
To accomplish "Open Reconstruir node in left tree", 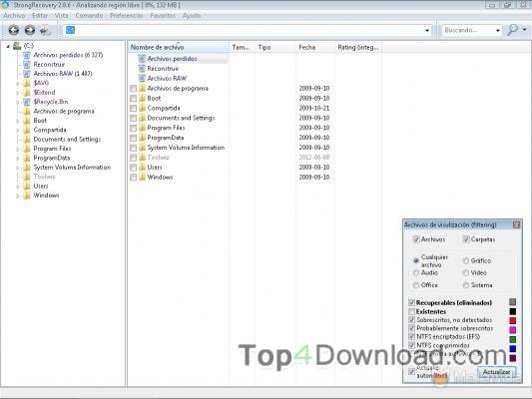I will 49,65.
